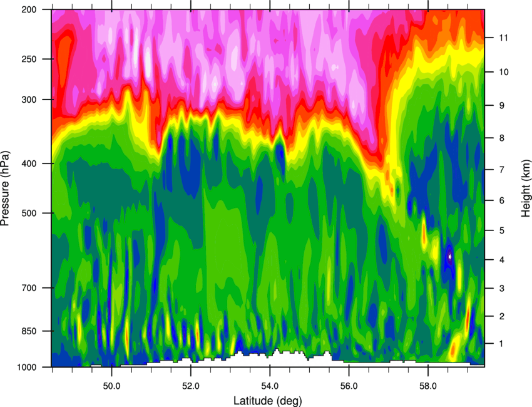Image resolution: width=532 pixels, height=407 pixels.
Task: Click the 9 km height label
Action: click(x=502, y=106)
